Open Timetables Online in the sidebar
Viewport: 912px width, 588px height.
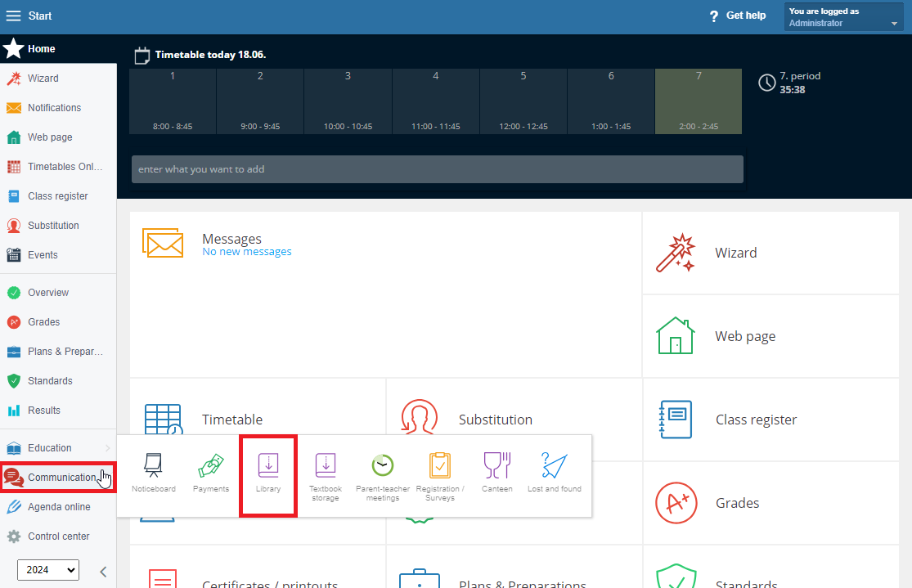[58, 167]
